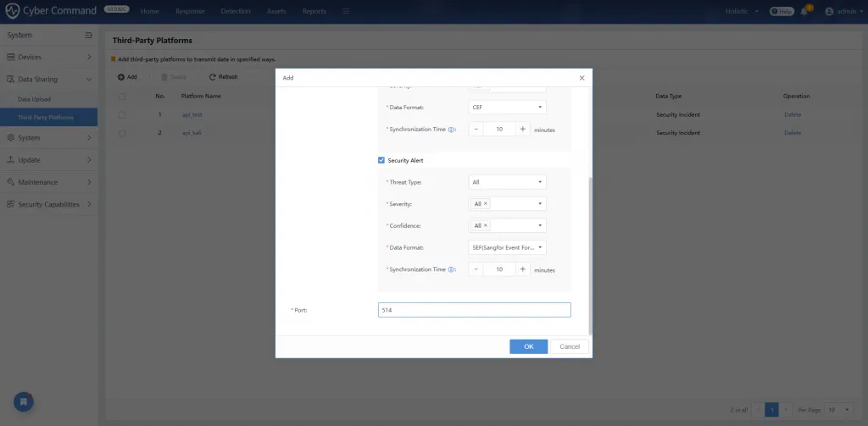Go to page 1 in pagination
This screenshot has width=868, height=426.
[x=771, y=409]
